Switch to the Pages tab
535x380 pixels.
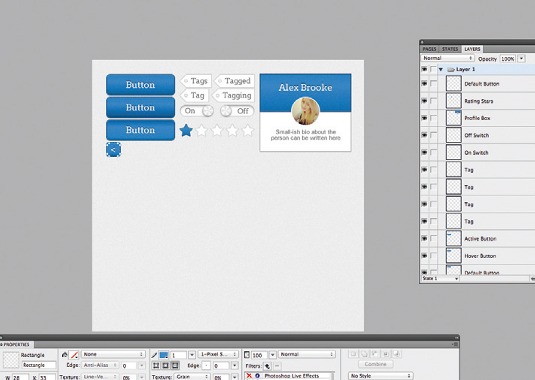pos(430,49)
